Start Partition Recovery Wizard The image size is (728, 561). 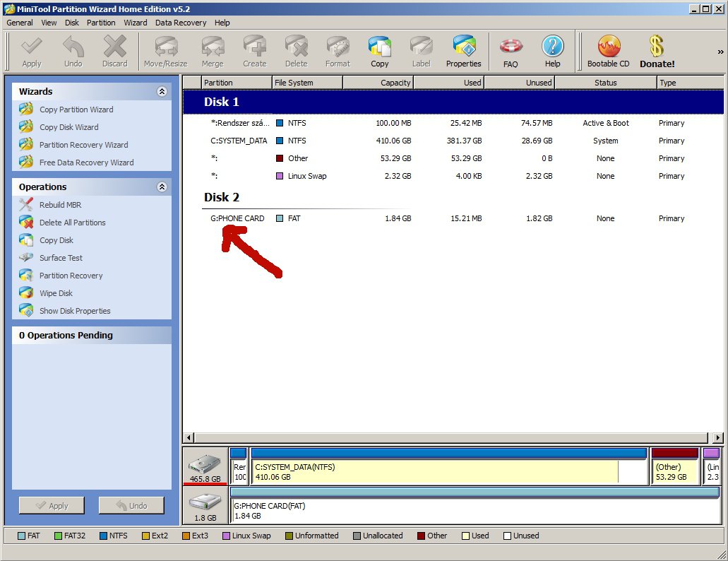83,145
